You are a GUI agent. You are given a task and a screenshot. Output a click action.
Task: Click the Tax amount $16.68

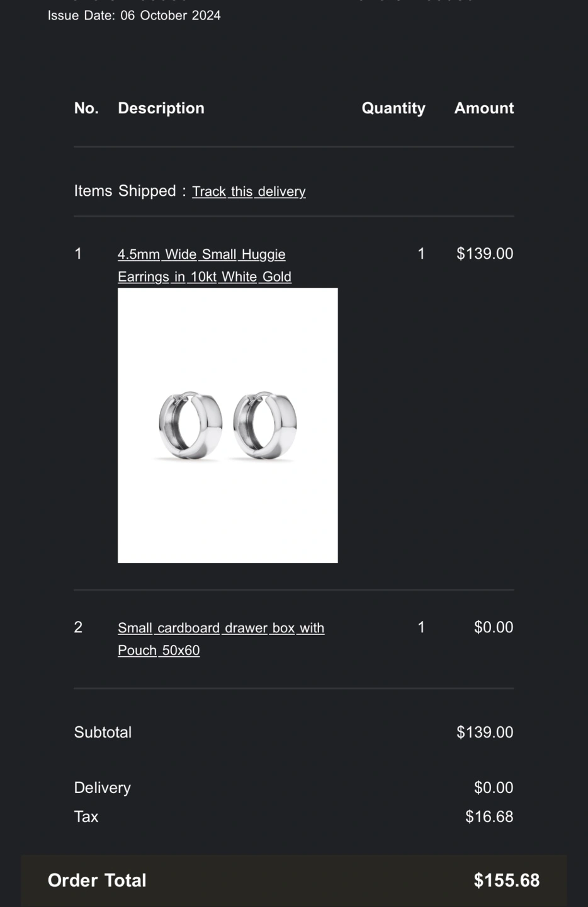click(489, 817)
